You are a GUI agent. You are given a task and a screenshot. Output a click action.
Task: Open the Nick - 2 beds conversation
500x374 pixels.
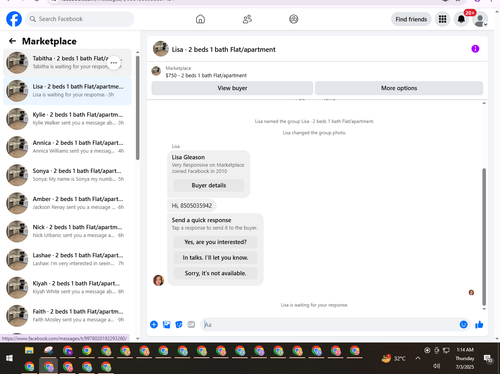(x=67, y=231)
